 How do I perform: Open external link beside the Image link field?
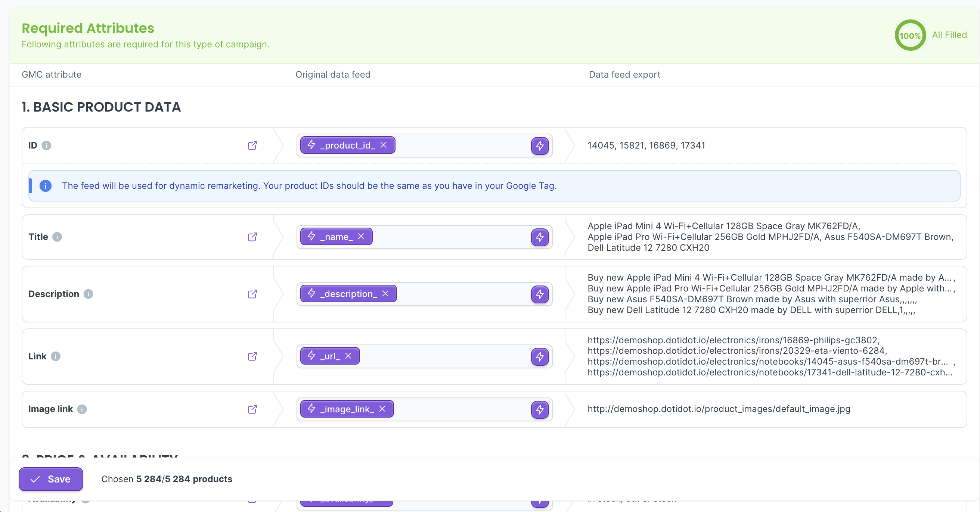pyautogui.click(x=252, y=409)
